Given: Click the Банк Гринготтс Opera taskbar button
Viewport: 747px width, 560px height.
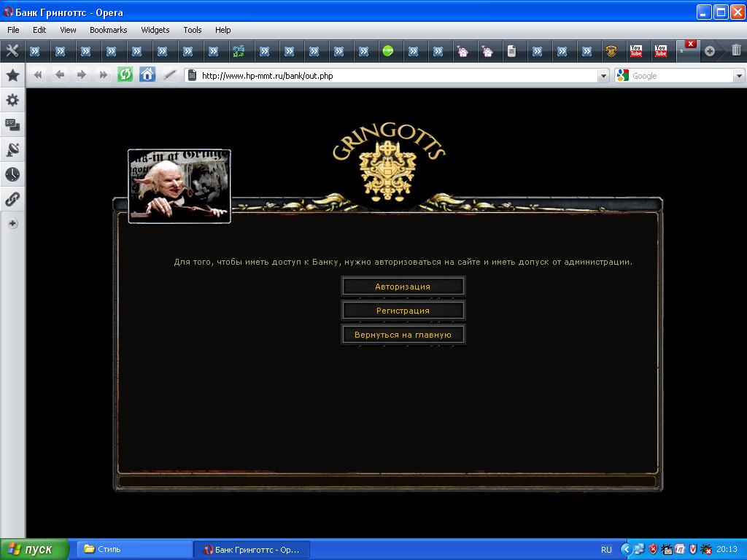Looking at the screenshot, I should pos(252,550).
